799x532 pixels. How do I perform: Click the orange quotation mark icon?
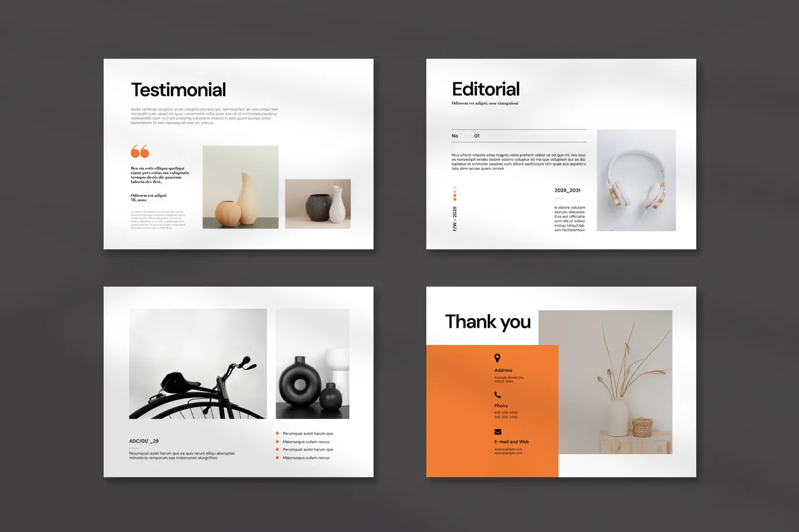140,152
